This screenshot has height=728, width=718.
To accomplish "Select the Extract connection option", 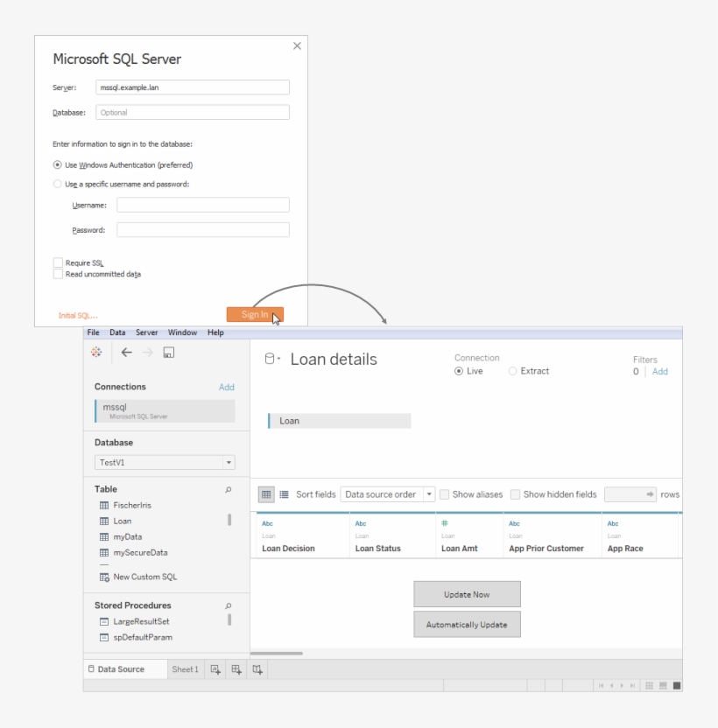I will click(x=513, y=371).
